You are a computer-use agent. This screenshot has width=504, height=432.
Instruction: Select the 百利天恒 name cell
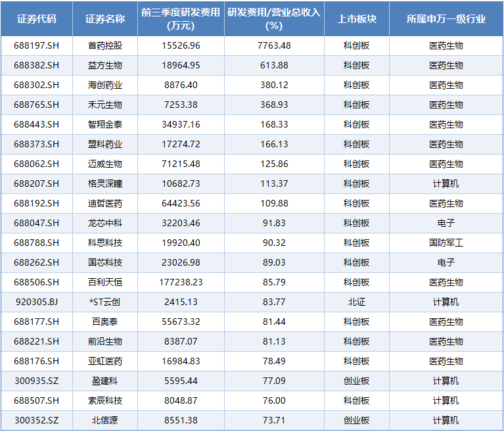click(105, 283)
